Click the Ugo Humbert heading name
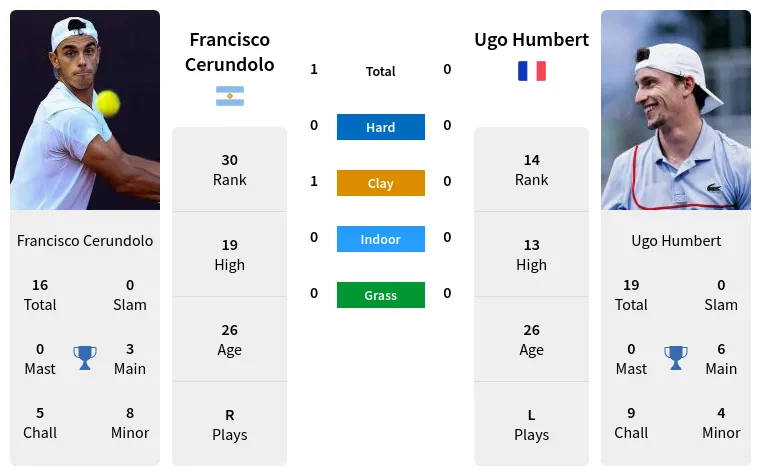Viewport: 761px width, 476px height. pos(531,40)
